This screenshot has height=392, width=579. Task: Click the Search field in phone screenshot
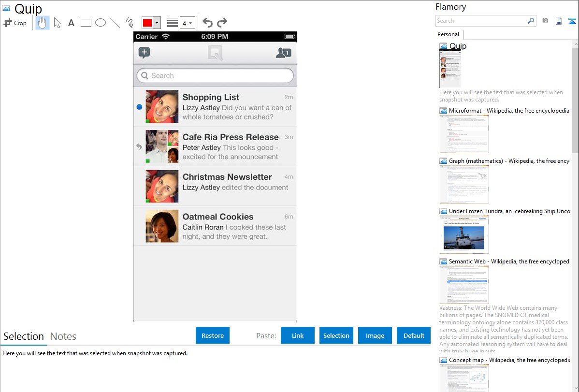[215, 76]
